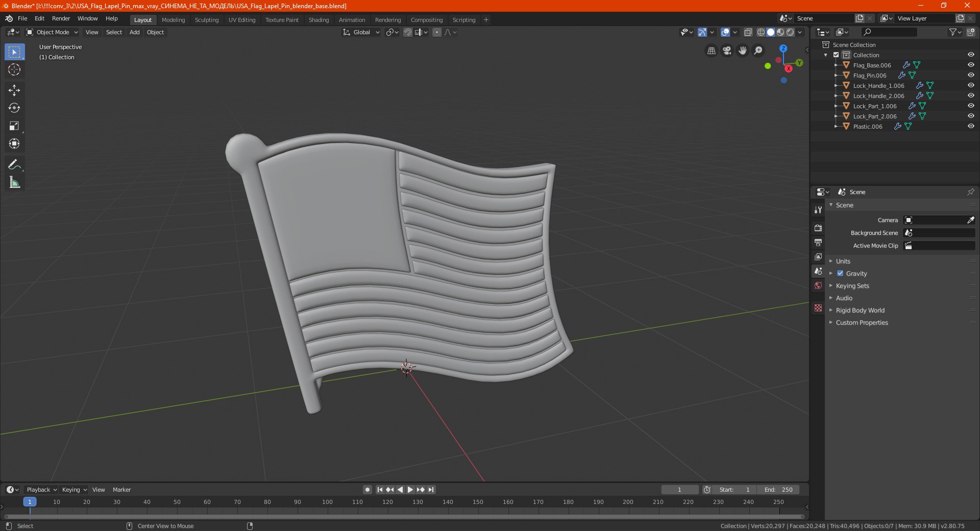Open the Playback popover in the timeline

point(41,490)
